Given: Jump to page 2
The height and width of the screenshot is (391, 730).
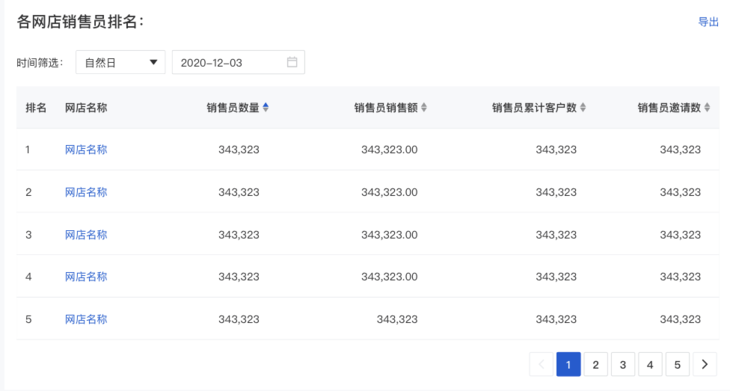Looking at the screenshot, I should point(595,364).
